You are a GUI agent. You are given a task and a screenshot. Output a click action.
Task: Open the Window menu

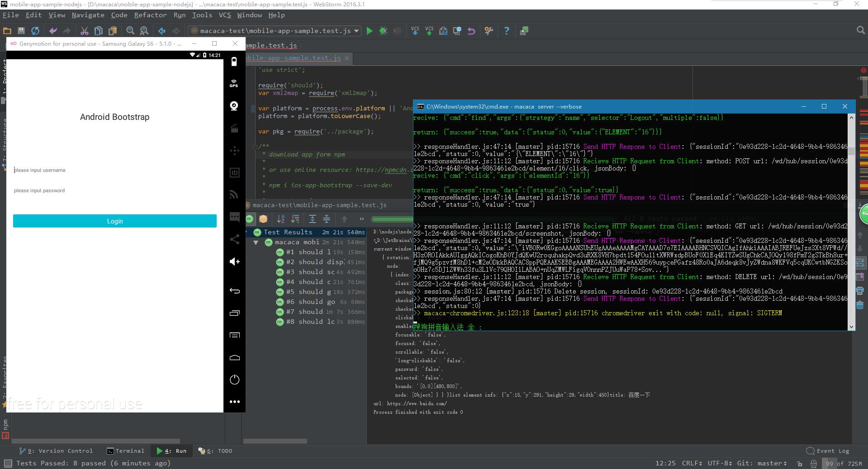tap(250, 15)
